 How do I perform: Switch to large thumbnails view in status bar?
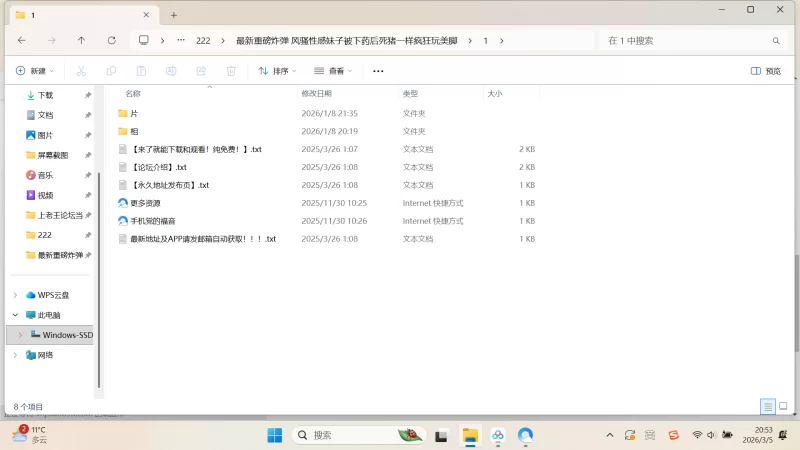tap(783, 407)
